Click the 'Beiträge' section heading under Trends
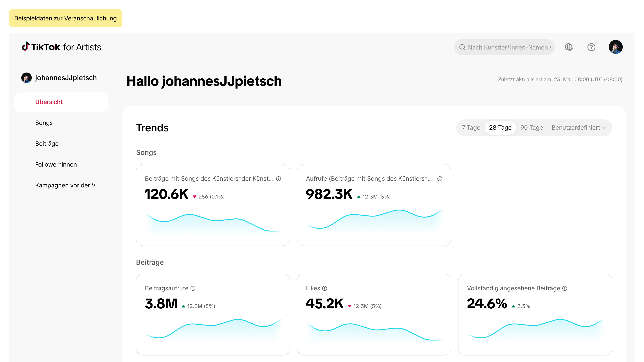This screenshot has height=362, width=644. point(150,262)
